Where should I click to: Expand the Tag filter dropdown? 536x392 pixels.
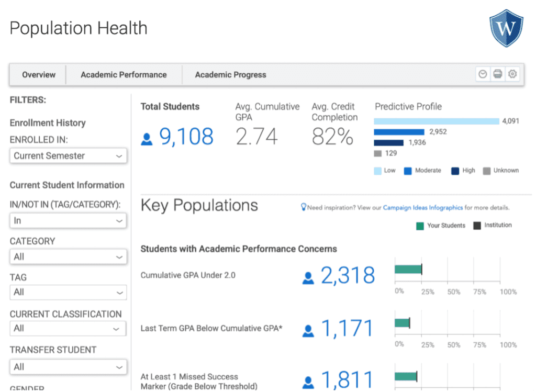click(x=69, y=292)
